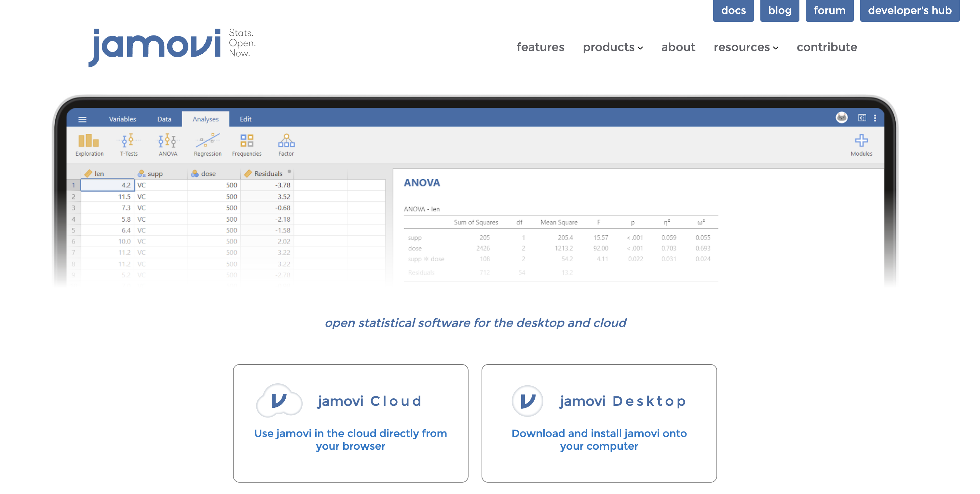The width and height of the screenshot is (980, 494).
Task: Choose the jamovi Desktop card
Action: [599, 423]
